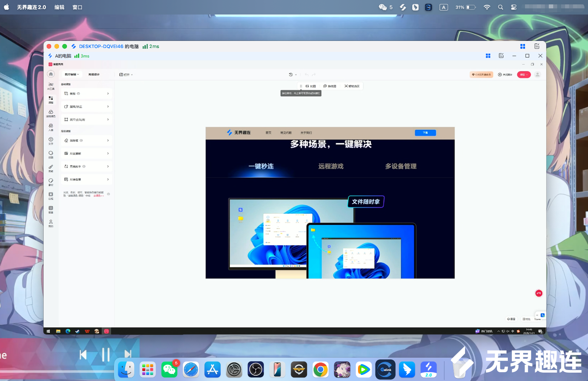Open the 编辑 menu in the macOS menu bar
Screen dimensions: 588x381
click(59, 7)
